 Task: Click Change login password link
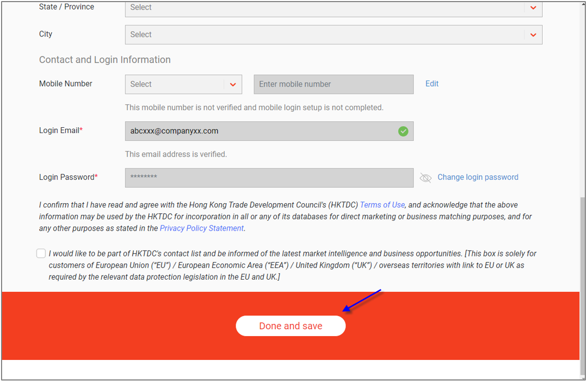(x=478, y=177)
